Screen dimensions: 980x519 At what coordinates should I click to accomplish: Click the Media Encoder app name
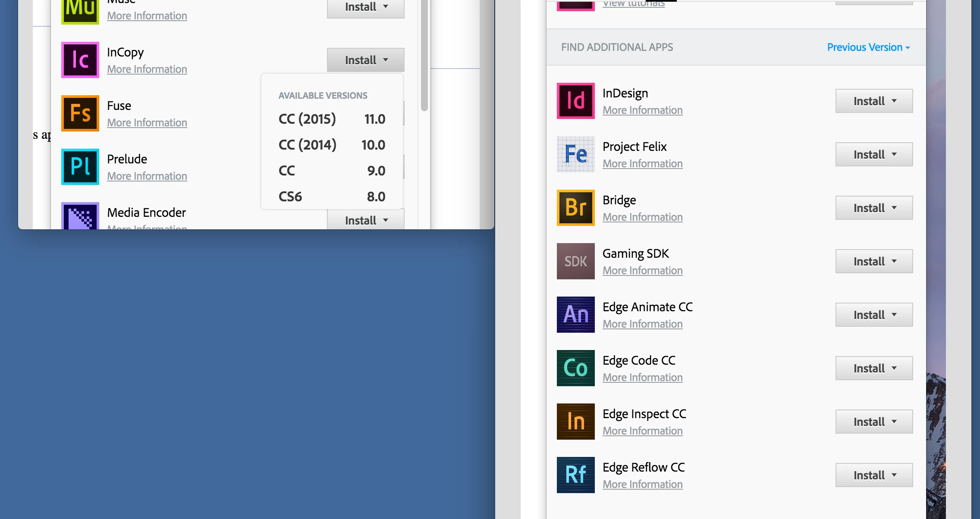(x=146, y=213)
